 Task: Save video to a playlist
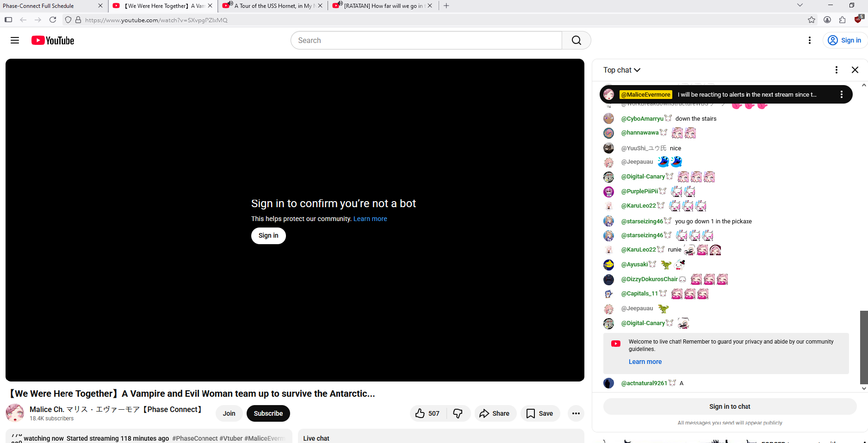click(x=540, y=413)
